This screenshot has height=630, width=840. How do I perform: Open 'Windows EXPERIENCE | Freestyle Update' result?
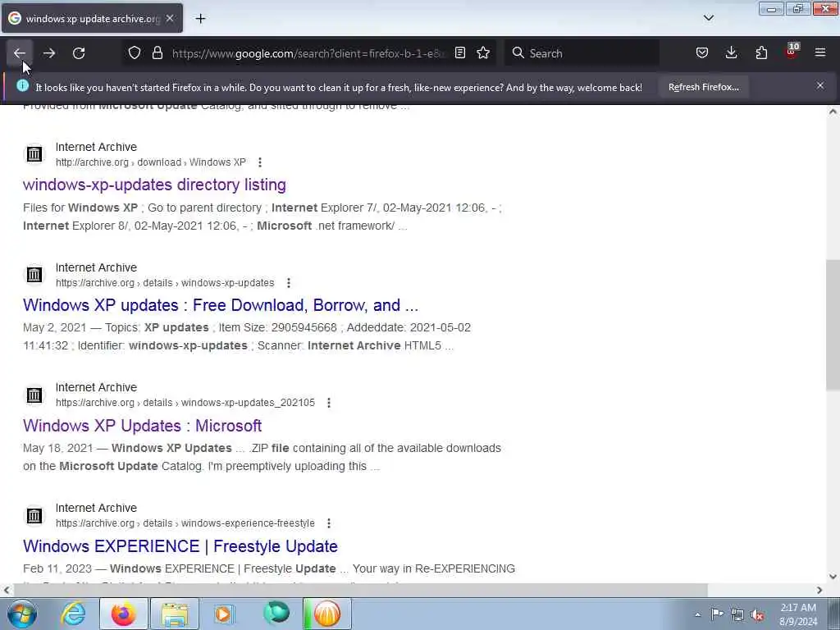[x=180, y=546]
